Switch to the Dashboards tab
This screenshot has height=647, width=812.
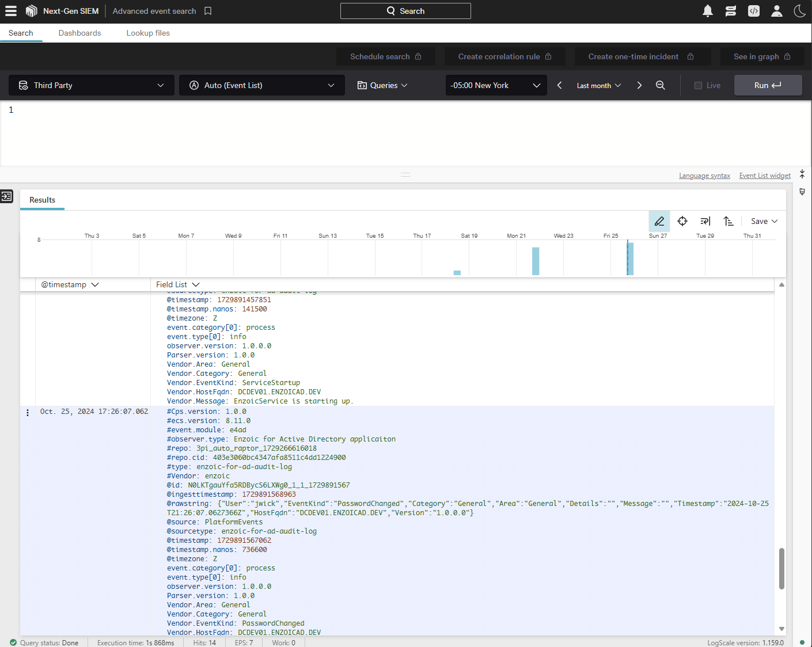click(79, 33)
